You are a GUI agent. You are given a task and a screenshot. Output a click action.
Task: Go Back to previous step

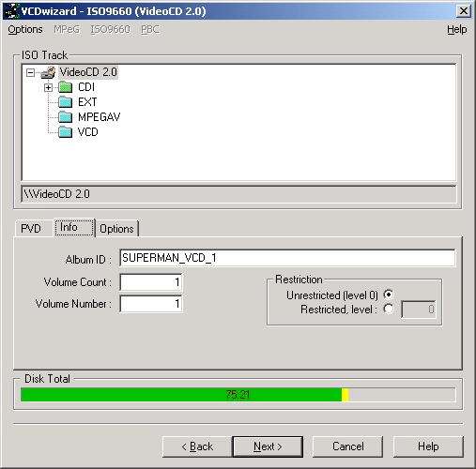coord(197,446)
